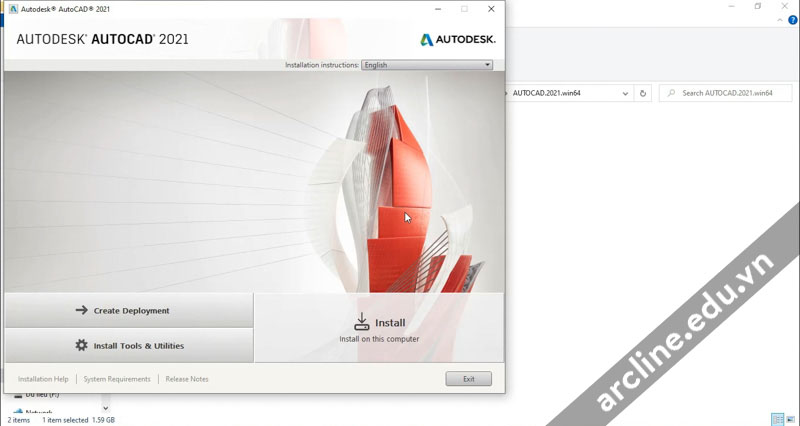This screenshot has width=800, height=426.
Task: Expand the File Explorer address path history dropdown
Action: [625, 93]
